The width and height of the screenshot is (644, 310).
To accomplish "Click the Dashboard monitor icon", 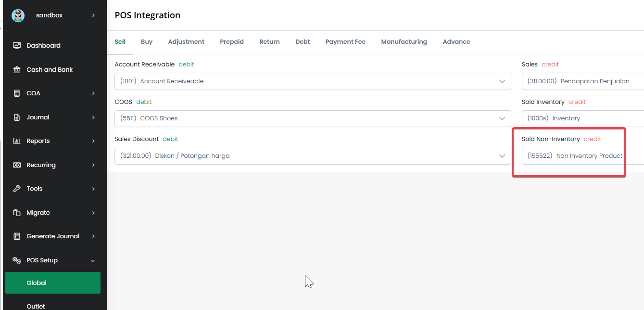I will point(17,46).
